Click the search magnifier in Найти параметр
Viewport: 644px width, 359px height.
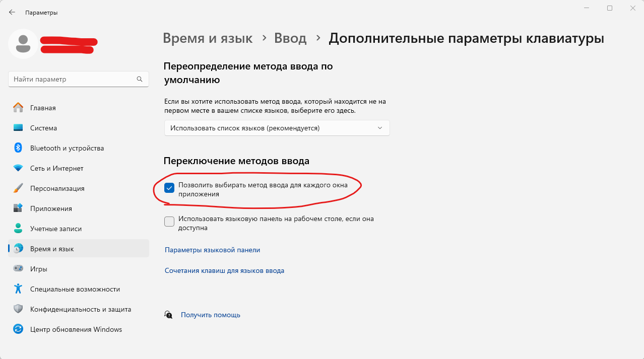click(x=140, y=80)
